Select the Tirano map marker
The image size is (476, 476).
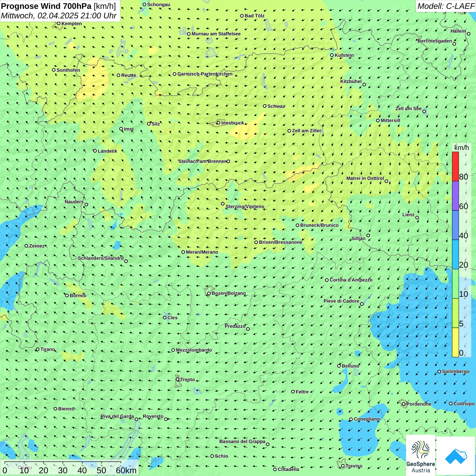(38, 349)
